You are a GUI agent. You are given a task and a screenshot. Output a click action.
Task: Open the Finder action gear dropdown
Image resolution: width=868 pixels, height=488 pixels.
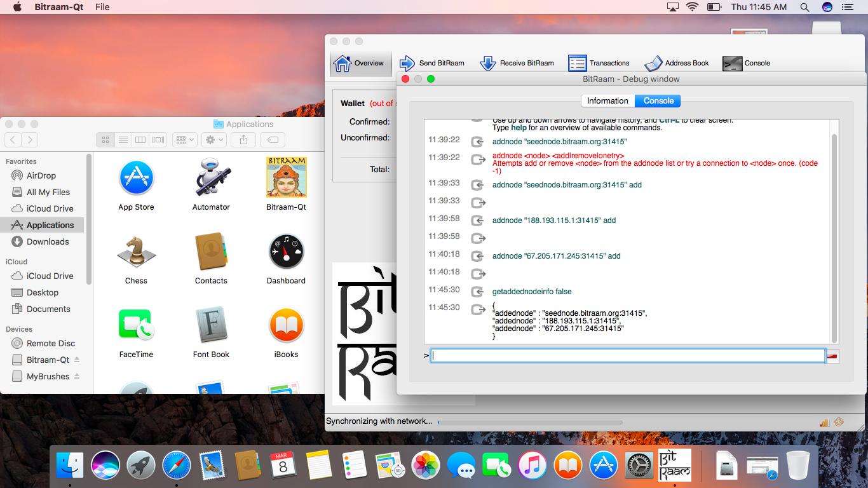(214, 140)
